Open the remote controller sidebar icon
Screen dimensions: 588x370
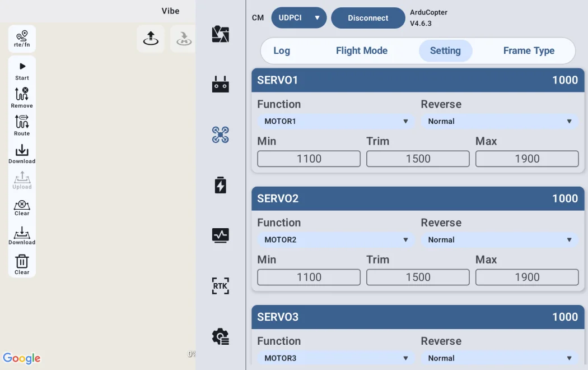click(x=221, y=84)
